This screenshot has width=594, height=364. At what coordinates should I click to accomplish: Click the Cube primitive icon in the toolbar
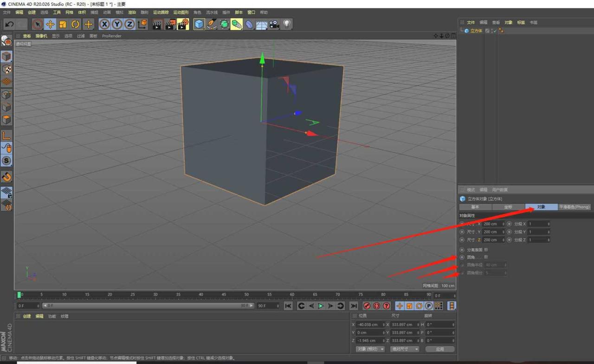coord(198,24)
